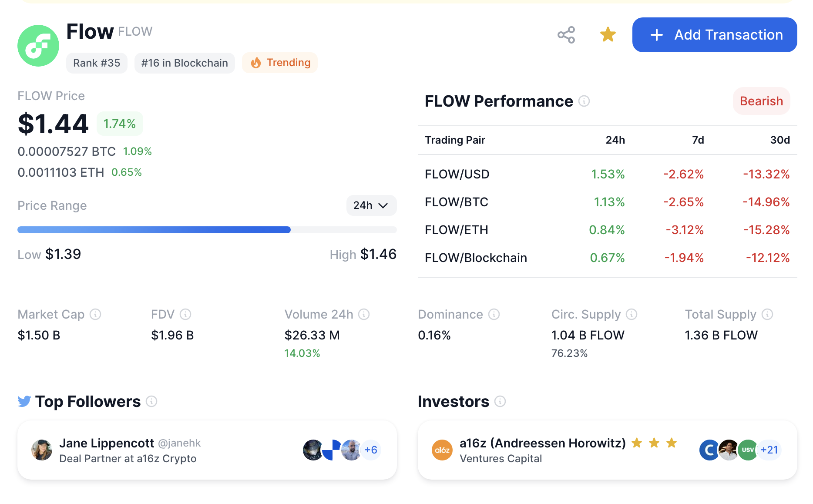Click the 24h column header

615,140
